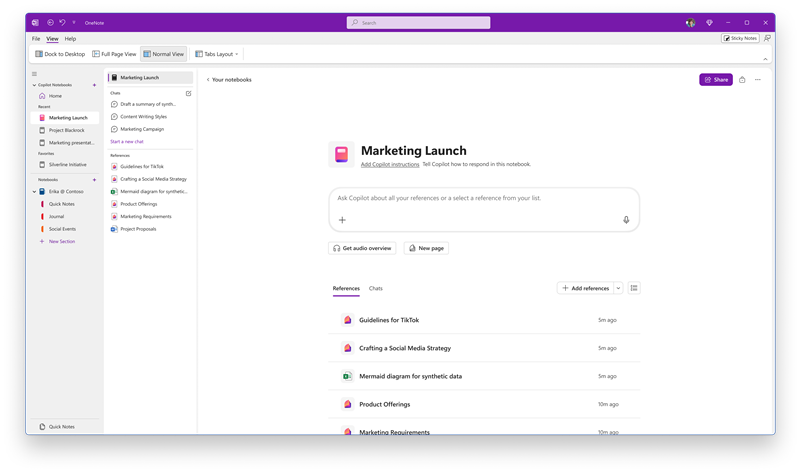
Task: Click the hamburger navigation icon in sidebar
Action: tap(35, 74)
